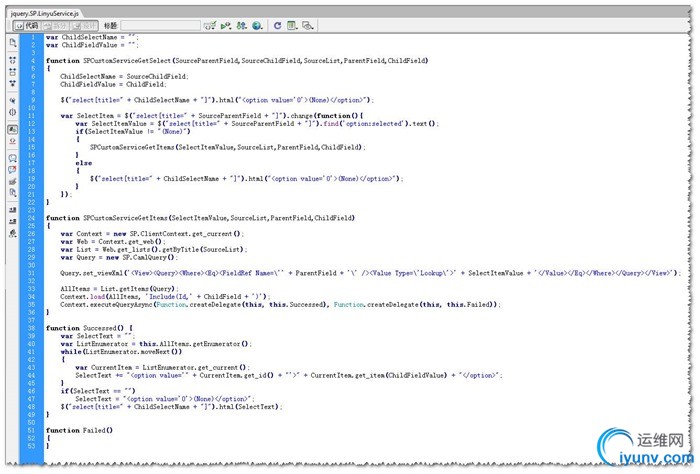
Task: Click the Expand All icon
Action: pyautogui.click(x=12, y=83)
